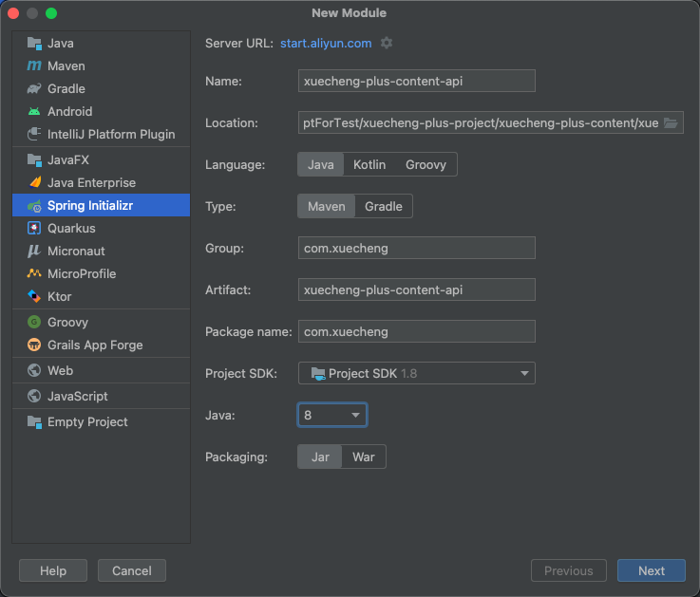This screenshot has height=597, width=700.
Task: Cancel the New Module dialog
Action: click(132, 570)
